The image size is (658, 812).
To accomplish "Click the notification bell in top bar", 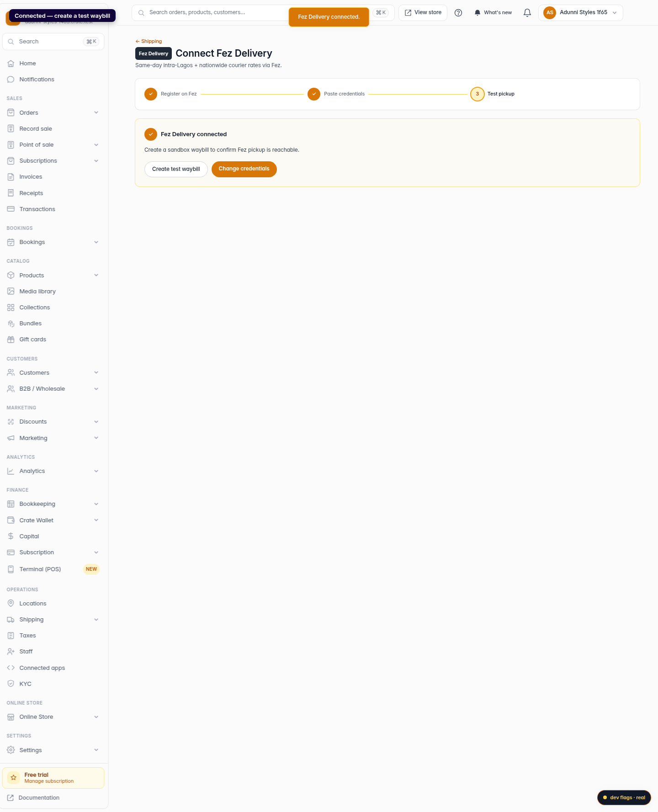I will pos(527,13).
